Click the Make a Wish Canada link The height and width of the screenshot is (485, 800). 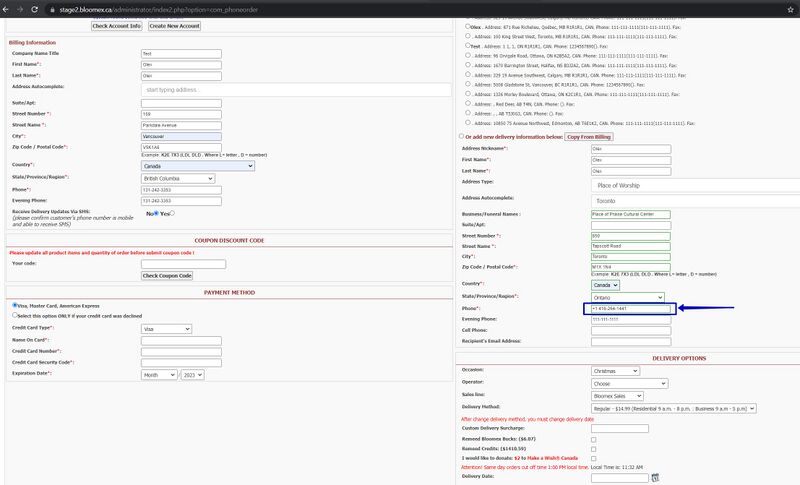[553, 458]
